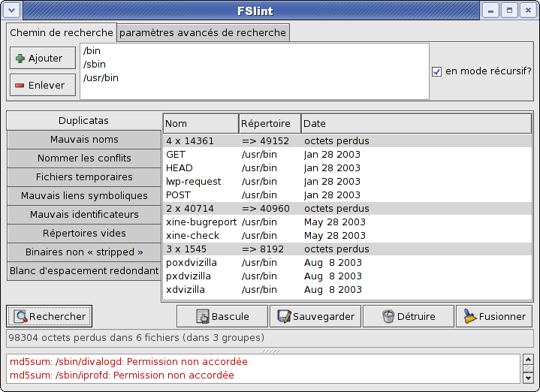540x392 pixels.
Task: Select the '2 x 40714' group row
Action: click(347, 209)
